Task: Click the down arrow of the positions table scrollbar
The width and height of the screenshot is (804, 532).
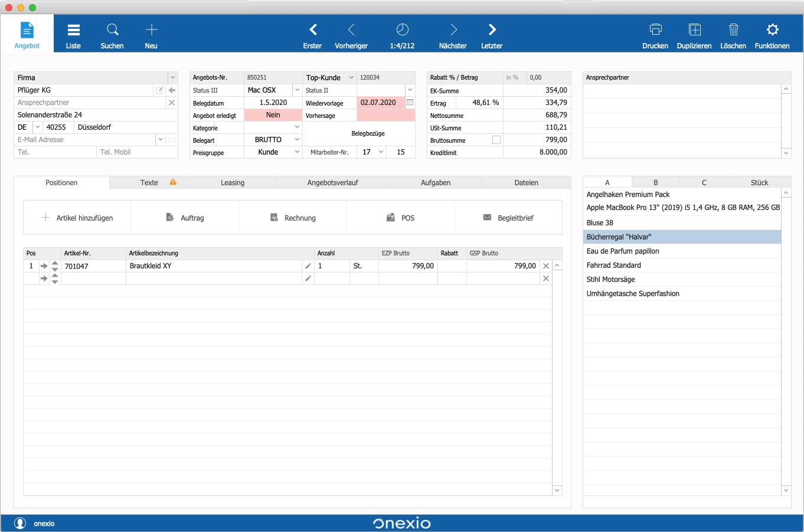Action: point(557,490)
